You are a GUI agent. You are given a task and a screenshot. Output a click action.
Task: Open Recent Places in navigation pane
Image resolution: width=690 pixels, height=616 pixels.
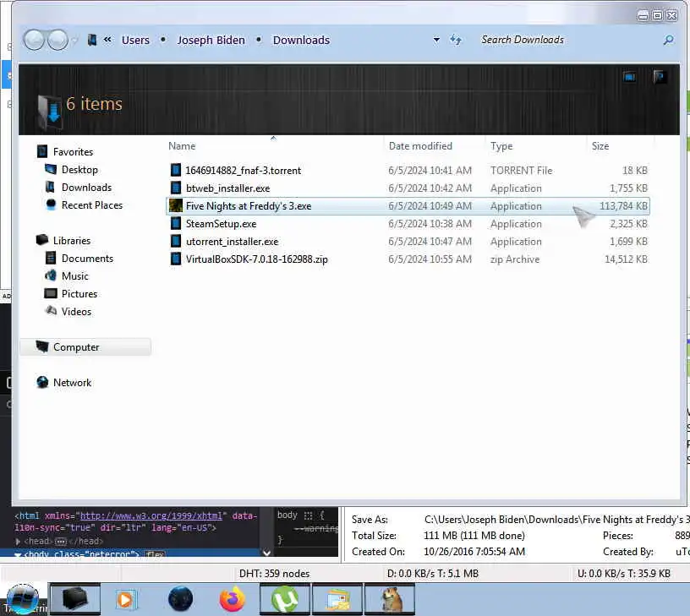click(92, 204)
